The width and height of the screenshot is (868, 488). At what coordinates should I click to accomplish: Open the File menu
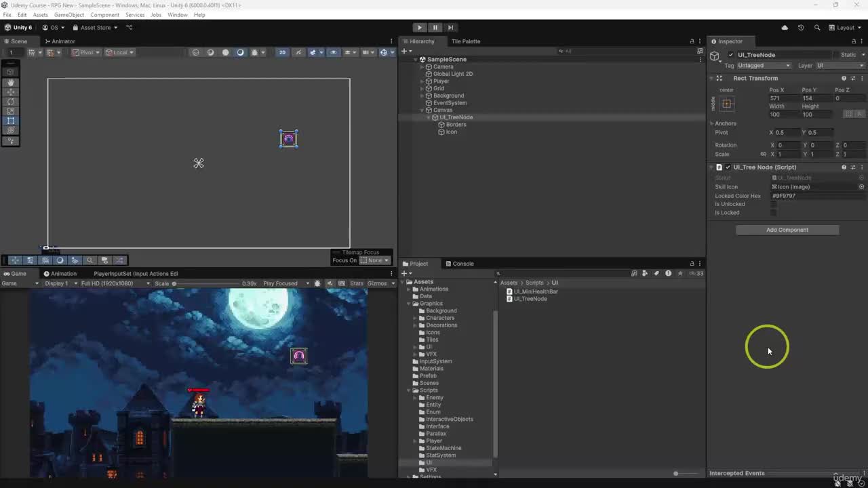[x=7, y=15]
